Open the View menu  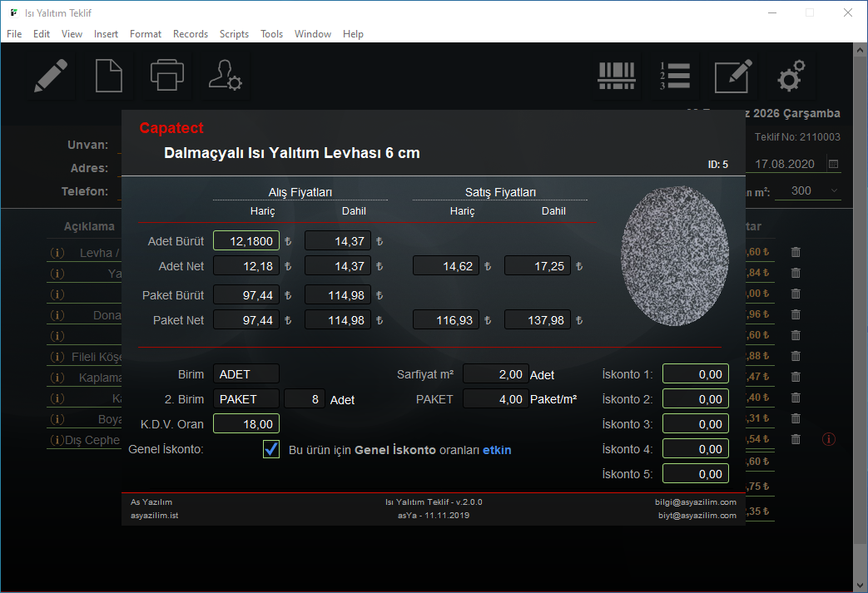pos(72,34)
